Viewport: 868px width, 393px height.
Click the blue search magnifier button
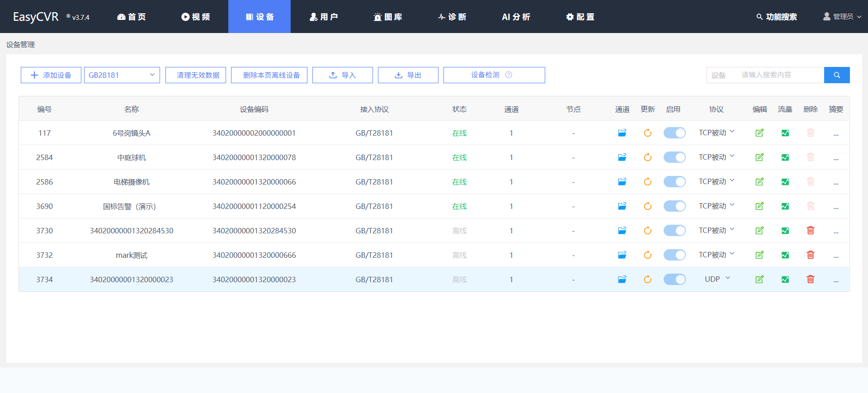click(x=837, y=75)
